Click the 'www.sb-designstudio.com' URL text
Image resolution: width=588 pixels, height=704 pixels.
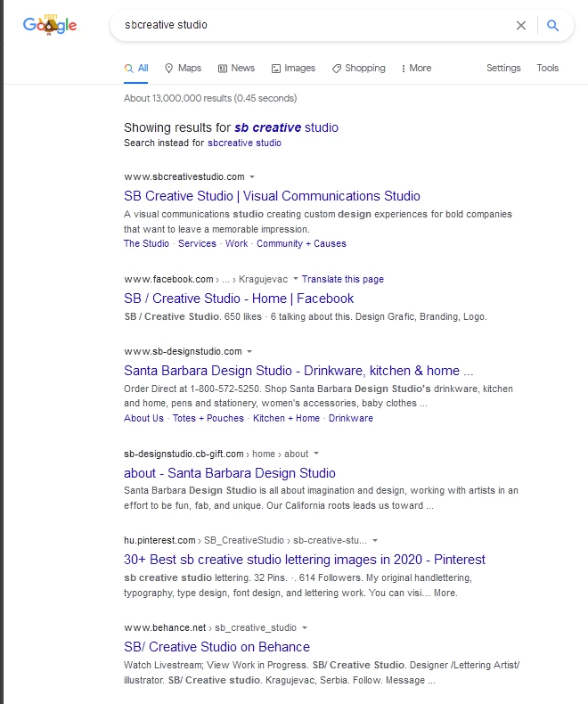click(184, 351)
